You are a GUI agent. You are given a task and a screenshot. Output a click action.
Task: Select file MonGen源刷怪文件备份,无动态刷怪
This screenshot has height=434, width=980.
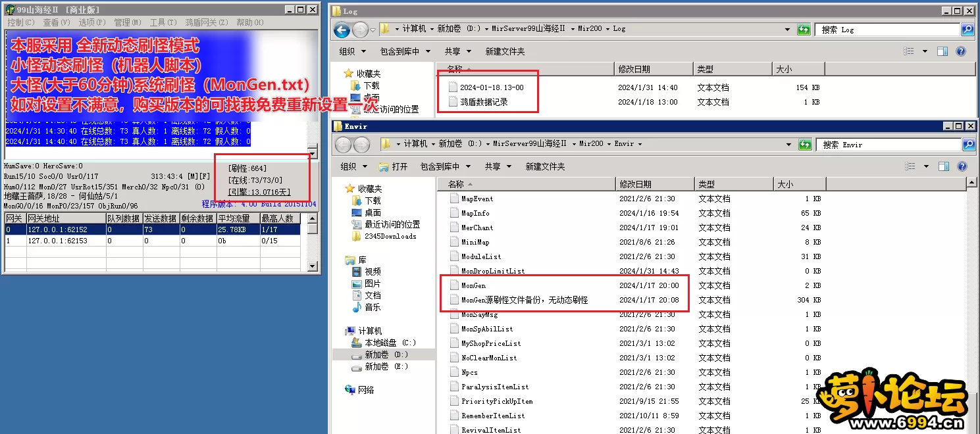pos(525,300)
